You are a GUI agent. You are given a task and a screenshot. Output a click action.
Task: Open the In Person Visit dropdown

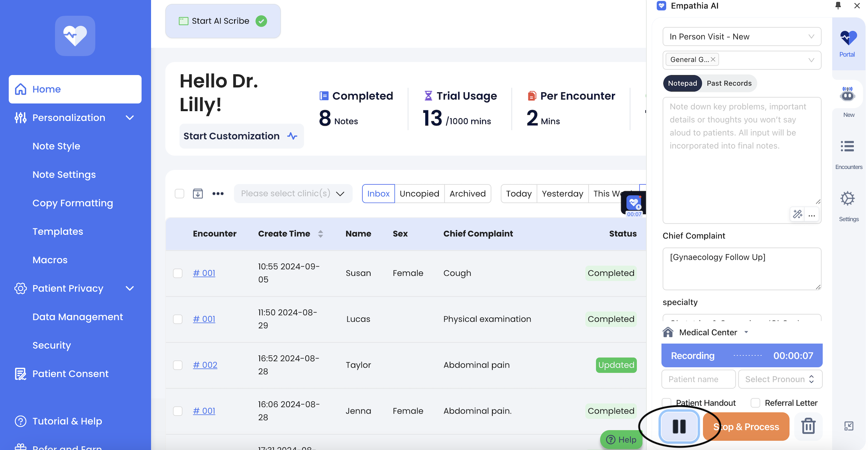741,36
